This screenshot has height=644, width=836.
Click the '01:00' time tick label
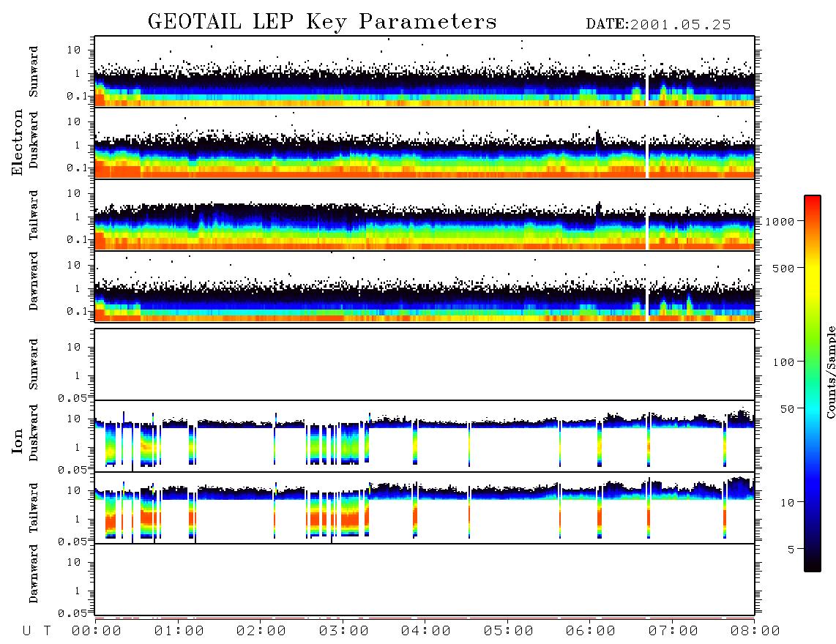tap(179, 632)
